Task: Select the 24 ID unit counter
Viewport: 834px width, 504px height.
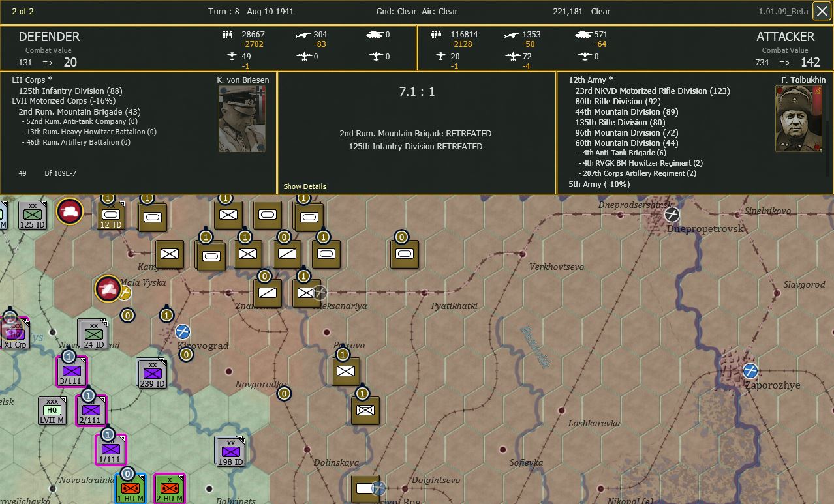Action: (93, 334)
